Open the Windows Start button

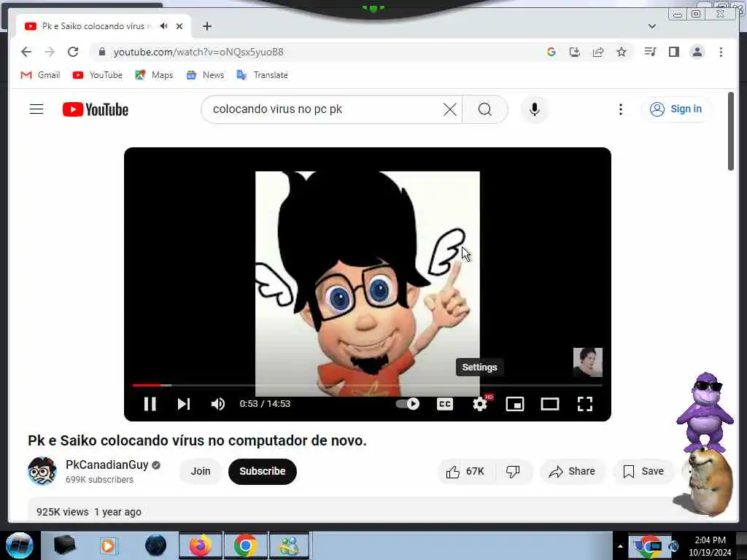(x=20, y=545)
